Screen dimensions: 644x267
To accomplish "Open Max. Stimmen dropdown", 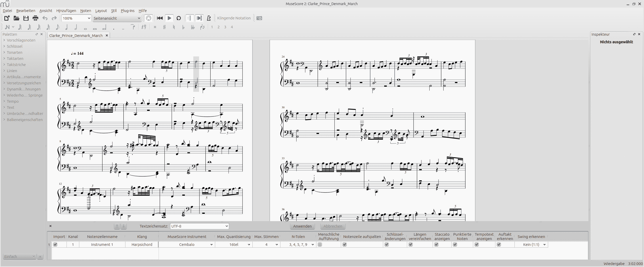I will [x=266, y=244].
